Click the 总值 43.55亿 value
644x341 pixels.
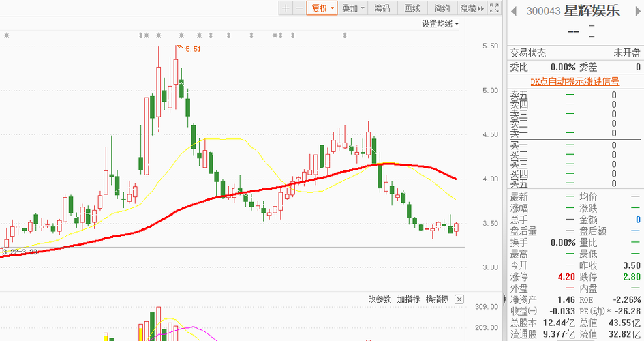624,323
